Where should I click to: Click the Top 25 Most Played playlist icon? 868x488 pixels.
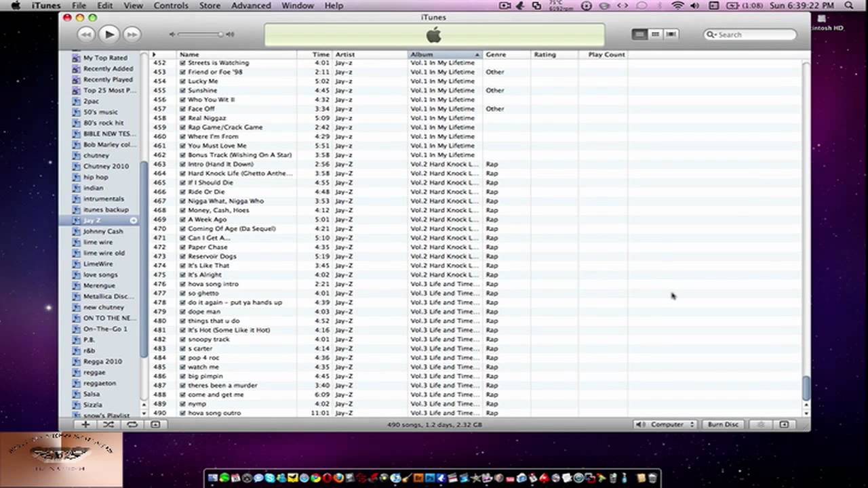tap(76, 90)
